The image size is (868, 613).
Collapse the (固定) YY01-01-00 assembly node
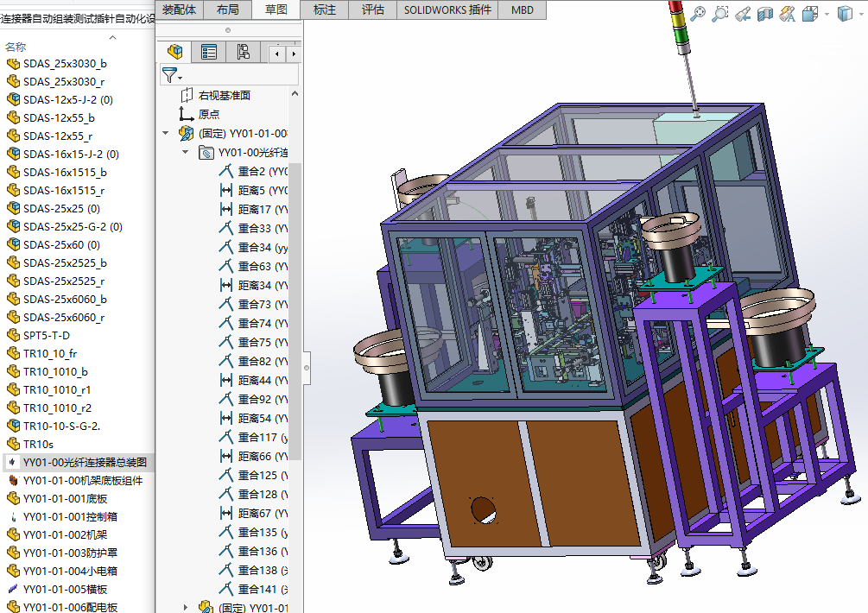click(x=166, y=133)
